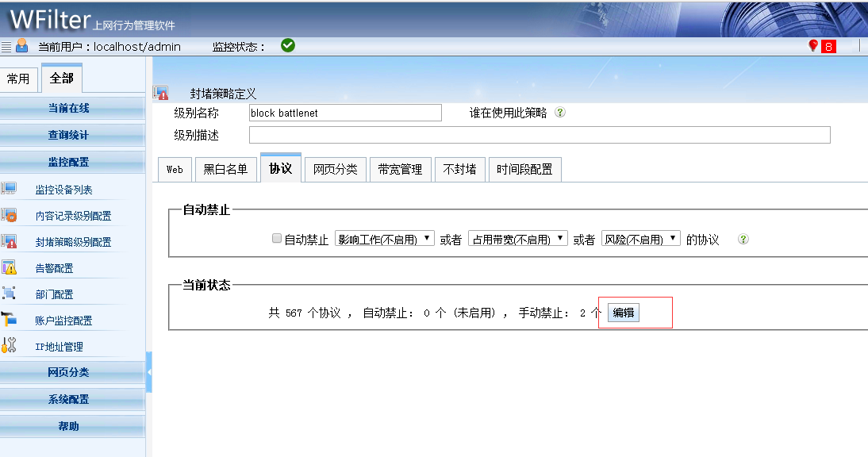
Task: Click the IP address management tools icon
Action: (9, 345)
